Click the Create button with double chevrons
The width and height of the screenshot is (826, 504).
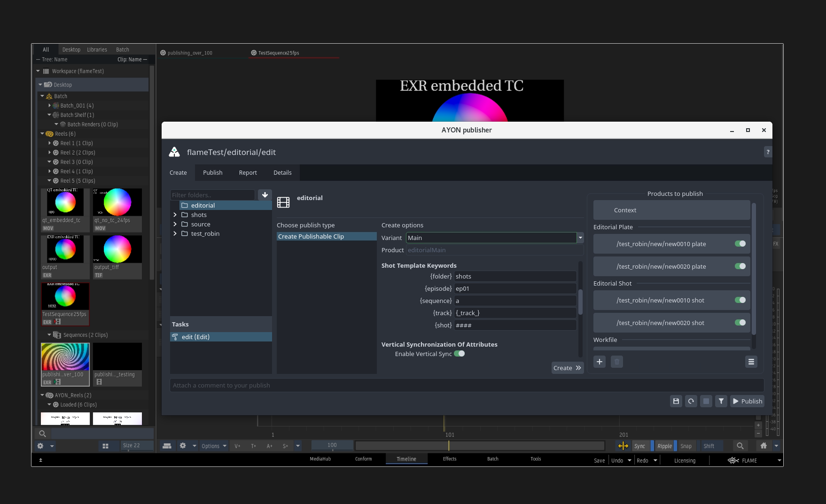pyautogui.click(x=567, y=368)
